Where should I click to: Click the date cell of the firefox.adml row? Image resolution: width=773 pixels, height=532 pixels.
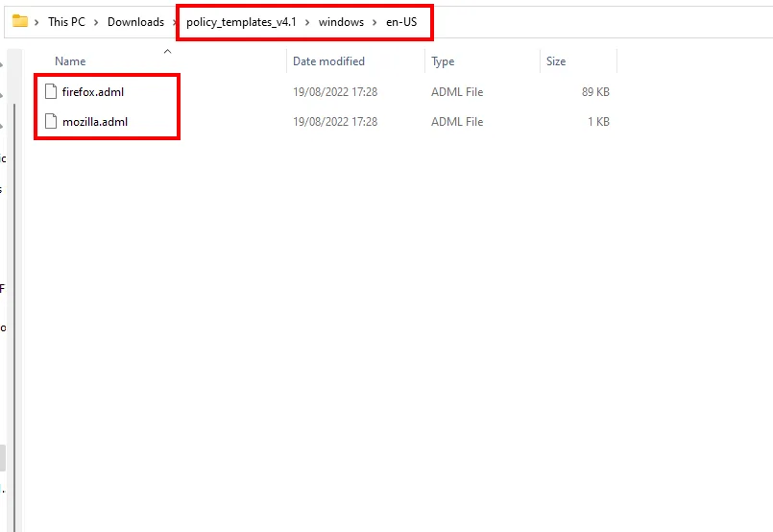pos(335,91)
